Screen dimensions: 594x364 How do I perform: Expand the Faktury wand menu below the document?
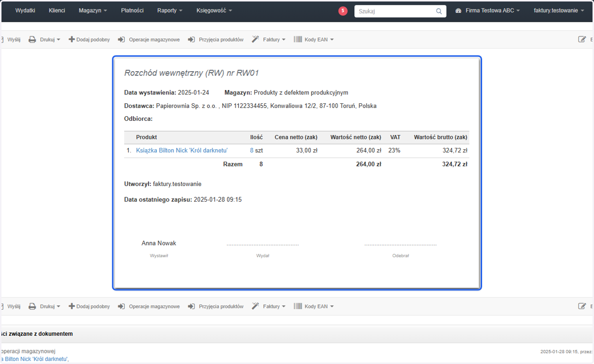click(x=269, y=307)
